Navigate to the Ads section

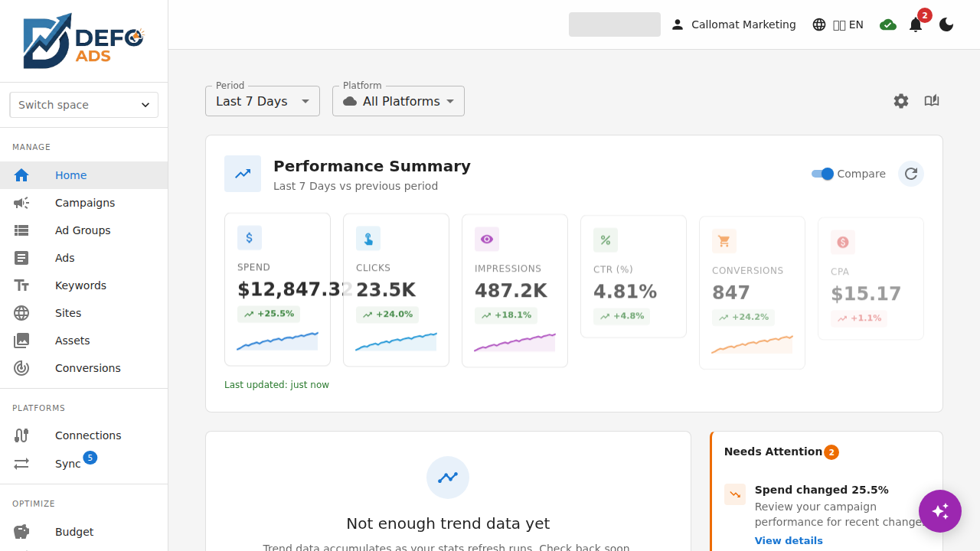click(84, 258)
